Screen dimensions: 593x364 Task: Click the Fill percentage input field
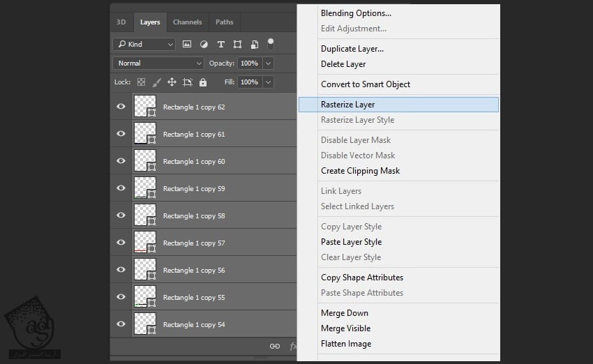click(249, 82)
